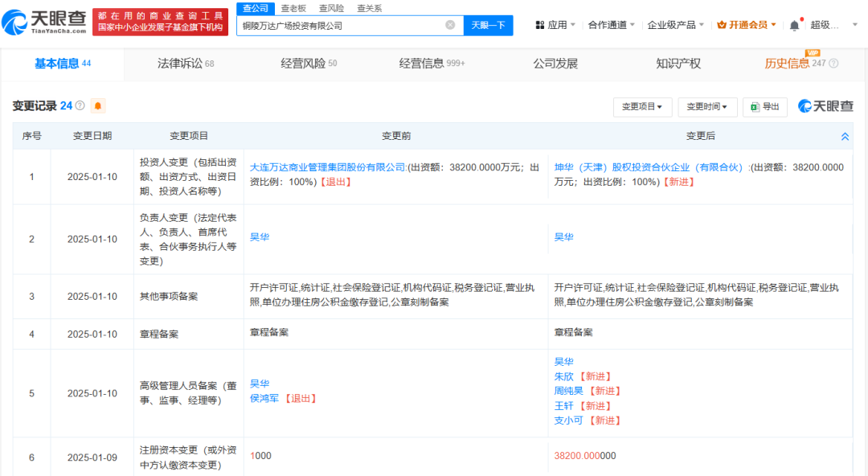868x476 pixels.
Task: Click help question mark next to 变更记录 24
Action: pos(80,106)
